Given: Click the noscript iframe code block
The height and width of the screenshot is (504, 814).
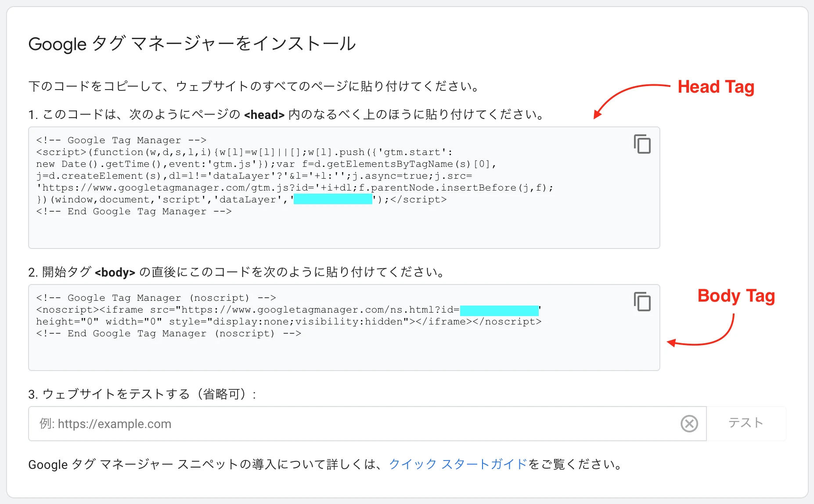Looking at the screenshot, I should pos(344,328).
